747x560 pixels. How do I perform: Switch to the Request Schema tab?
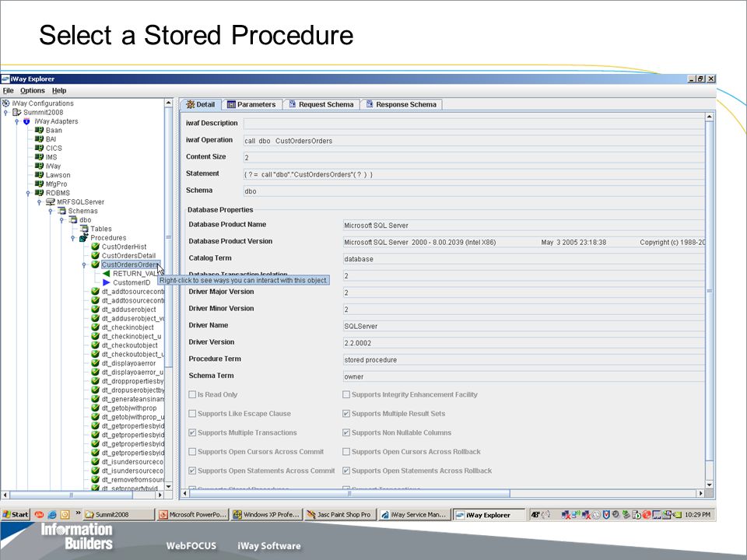(321, 104)
